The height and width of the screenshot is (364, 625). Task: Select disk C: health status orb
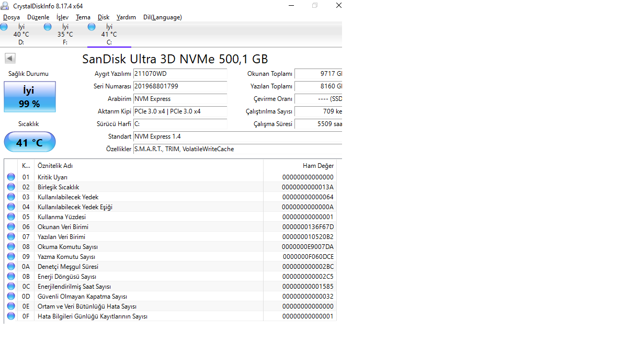point(92,27)
